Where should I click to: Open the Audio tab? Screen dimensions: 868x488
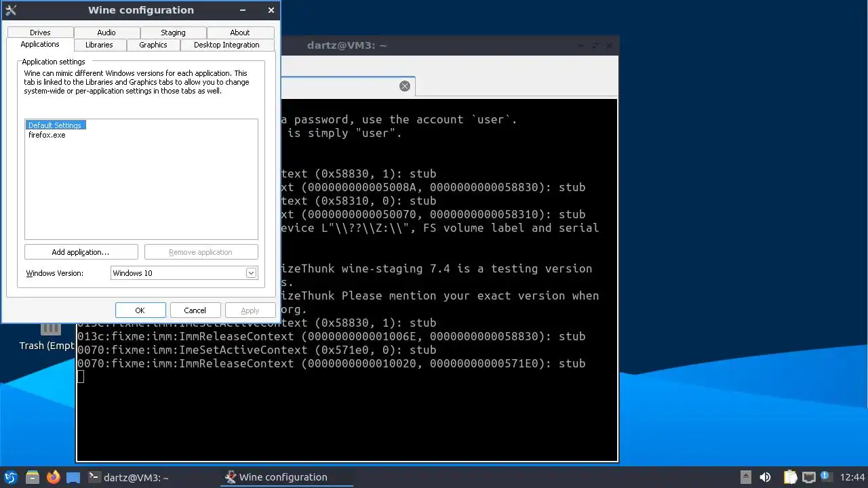106,33
